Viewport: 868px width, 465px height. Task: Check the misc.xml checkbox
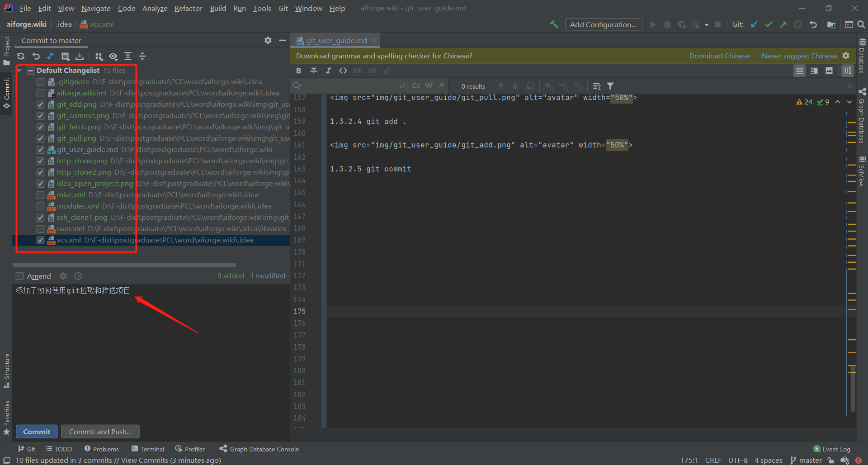[x=40, y=195]
